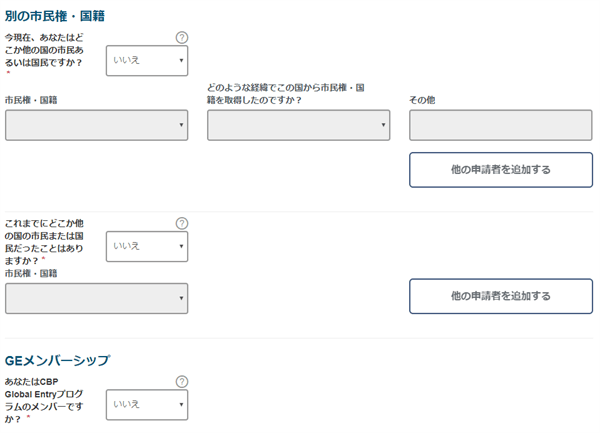Screen dimensions: 600x433
Task: Click 市民権・国籍 label above current citizenship dropdown
Action: click(31, 100)
